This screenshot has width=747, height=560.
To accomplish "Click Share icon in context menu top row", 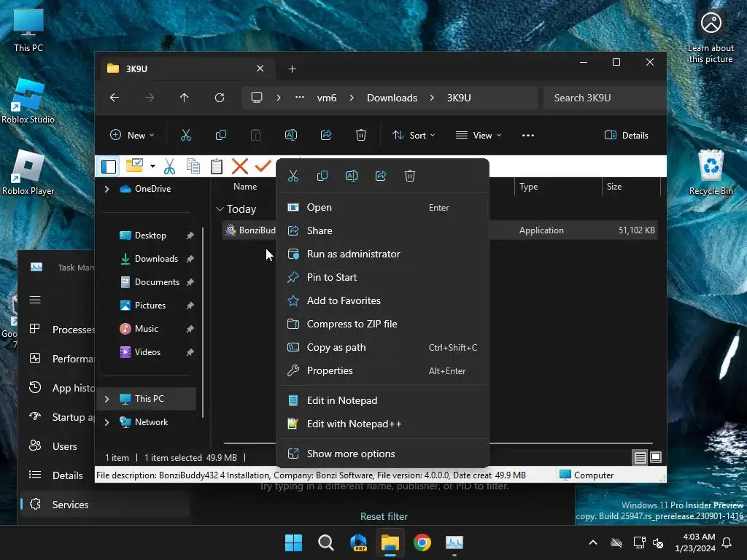I will point(381,176).
